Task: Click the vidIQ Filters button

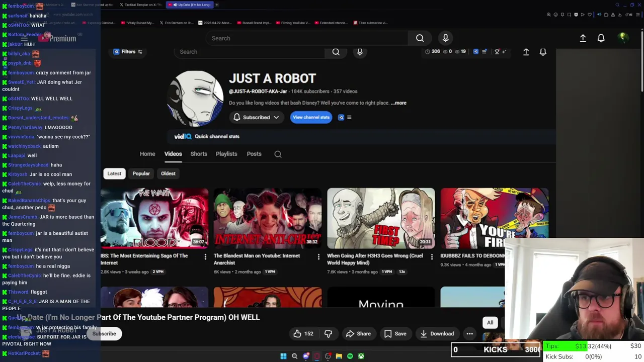Action: pos(128,52)
